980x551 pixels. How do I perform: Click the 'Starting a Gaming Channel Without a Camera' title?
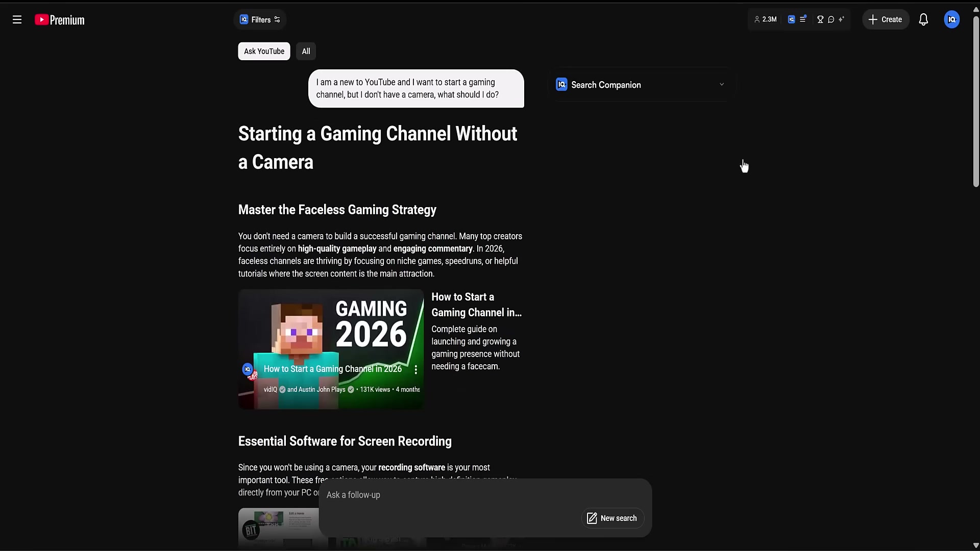pyautogui.click(x=378, y=147)
